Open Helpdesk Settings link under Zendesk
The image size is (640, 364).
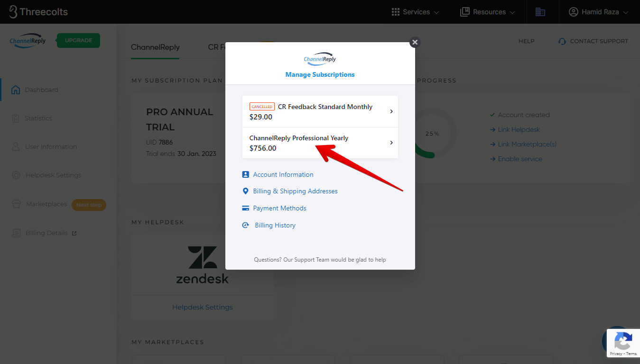pos(203,307)
